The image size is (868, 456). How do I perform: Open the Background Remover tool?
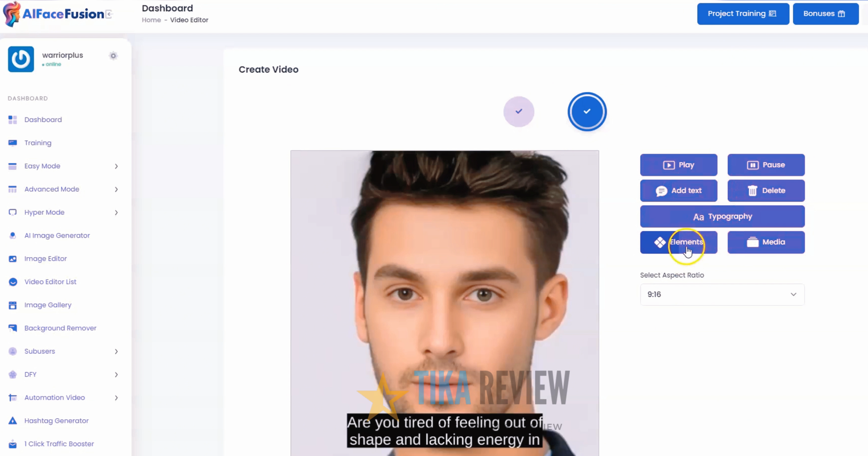click(60, 328)
